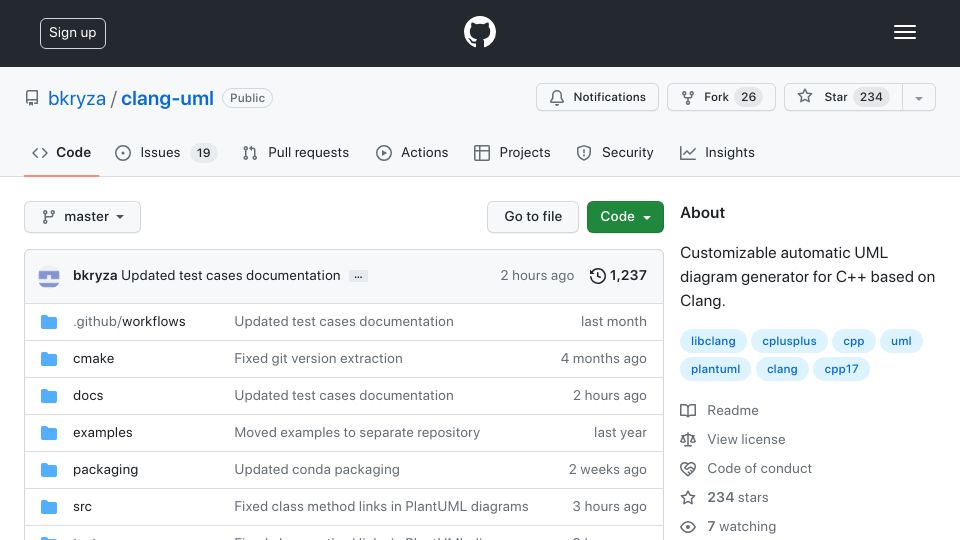
Task: Click the Sign up button
Action: click(x=73, y=33)
